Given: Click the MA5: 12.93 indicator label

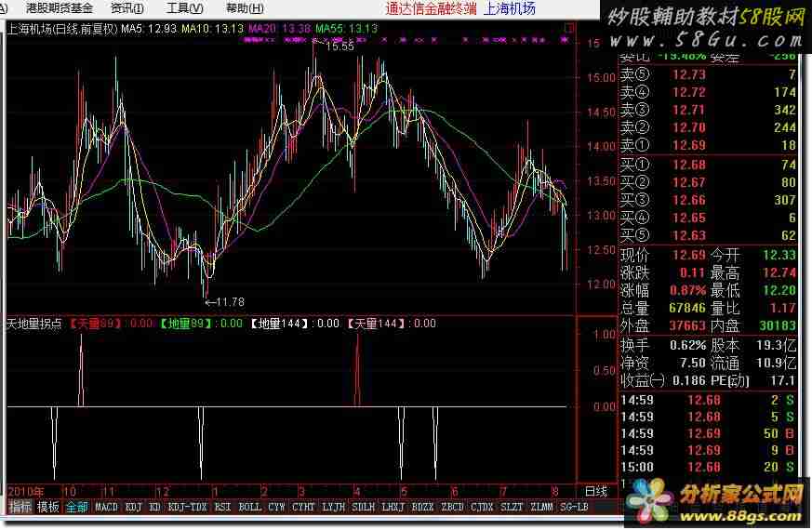Looking at the screenshot, I should (149, 29).
